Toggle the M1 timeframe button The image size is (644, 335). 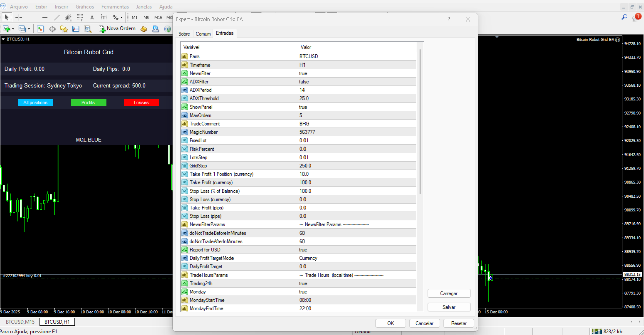135,17
